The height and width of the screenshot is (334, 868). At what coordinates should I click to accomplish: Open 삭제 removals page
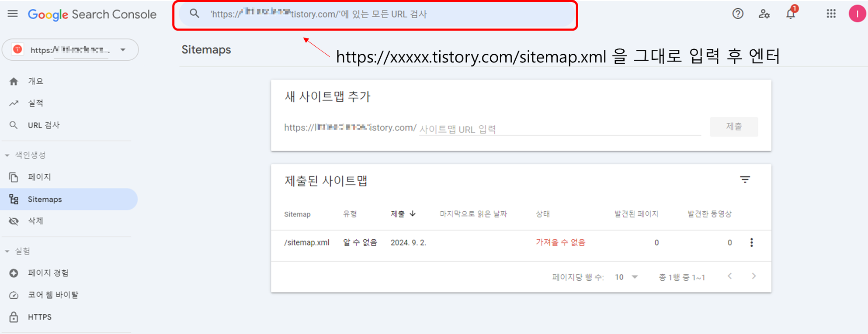[36, 221]
